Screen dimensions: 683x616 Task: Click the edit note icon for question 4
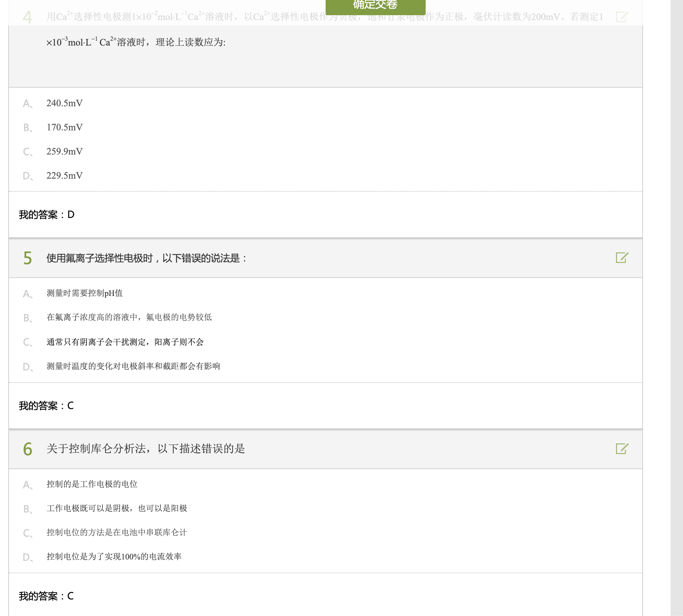pos(622,17)
